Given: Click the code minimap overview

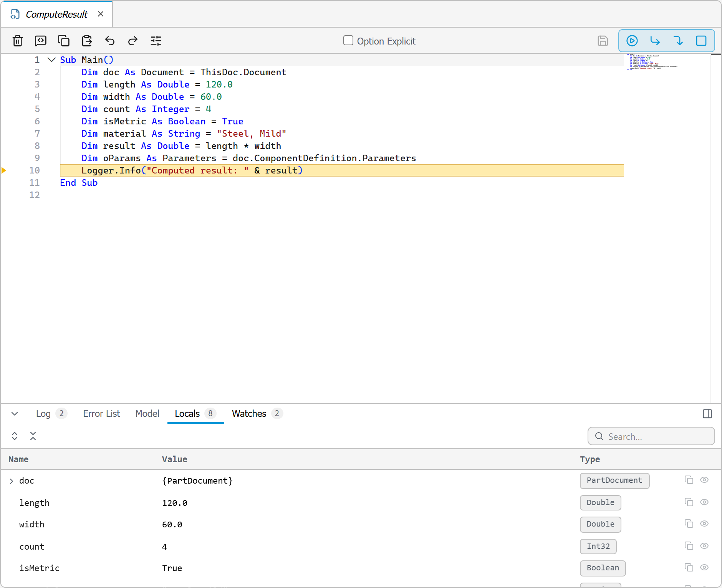Looking at the screenshot, I should tap(653, 62).
